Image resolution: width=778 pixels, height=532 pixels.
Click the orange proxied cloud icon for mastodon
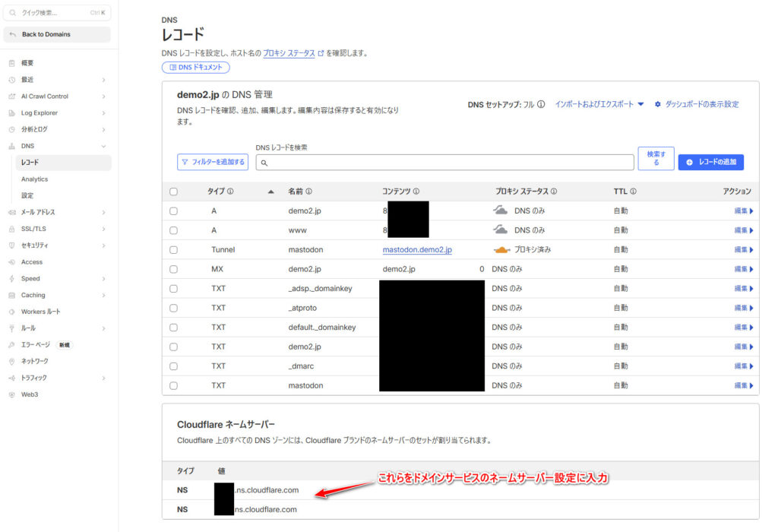click(500, 249)
